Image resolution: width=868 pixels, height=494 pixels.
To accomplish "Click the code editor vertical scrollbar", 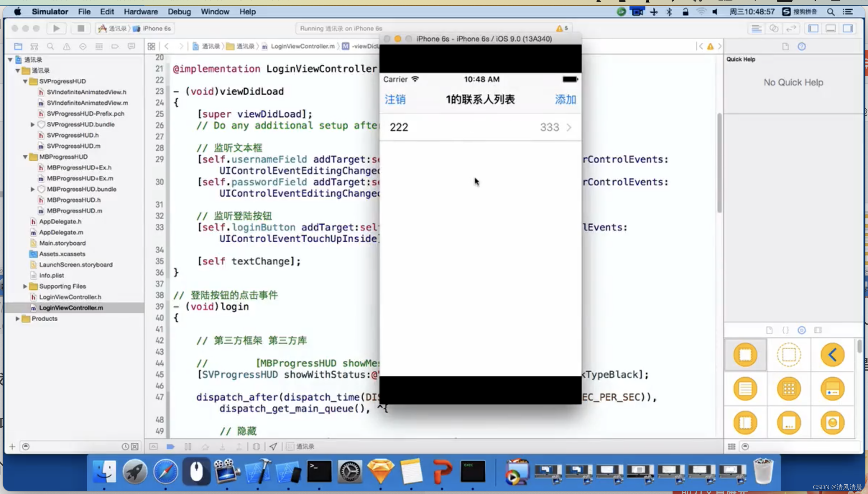I will (x=719, y=163).
